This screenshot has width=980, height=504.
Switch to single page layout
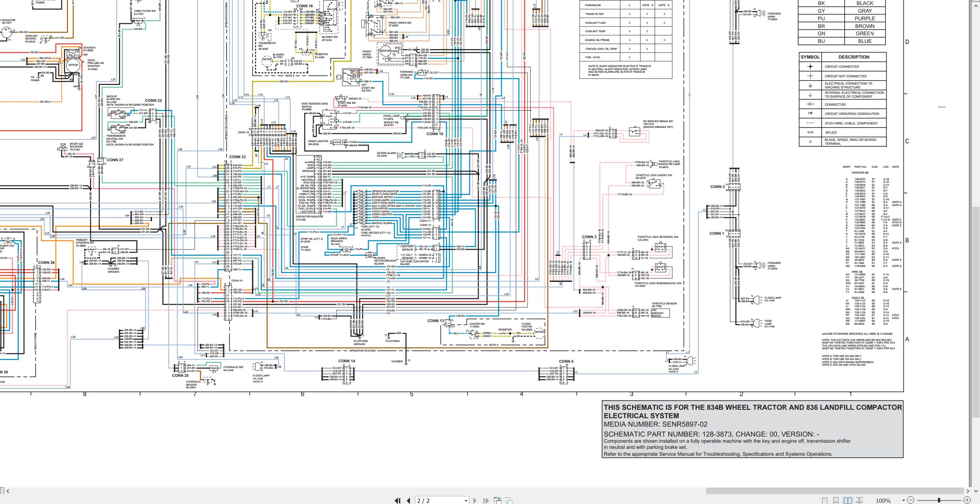[x=825, y=501]
